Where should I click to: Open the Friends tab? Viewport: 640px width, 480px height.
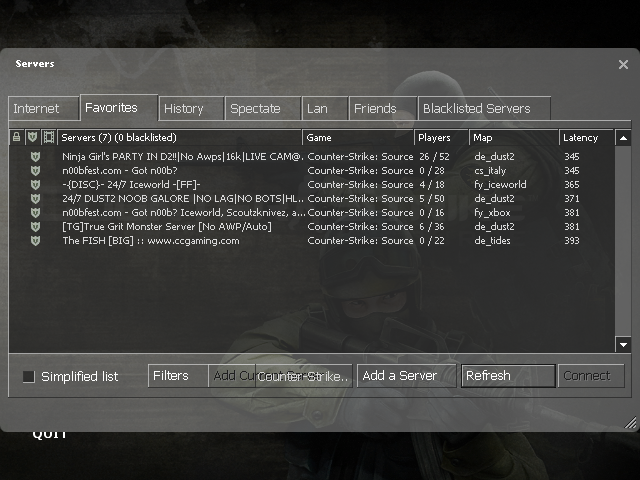(383, 109)
